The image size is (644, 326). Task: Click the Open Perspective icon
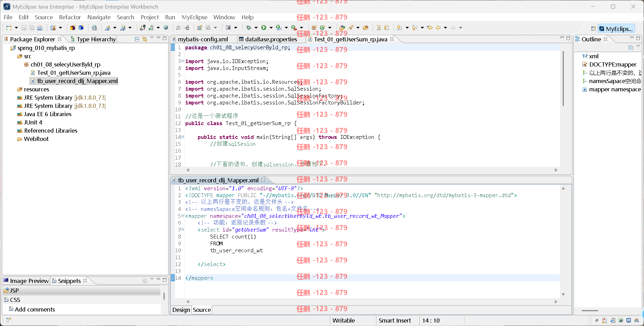coord(593,29)
